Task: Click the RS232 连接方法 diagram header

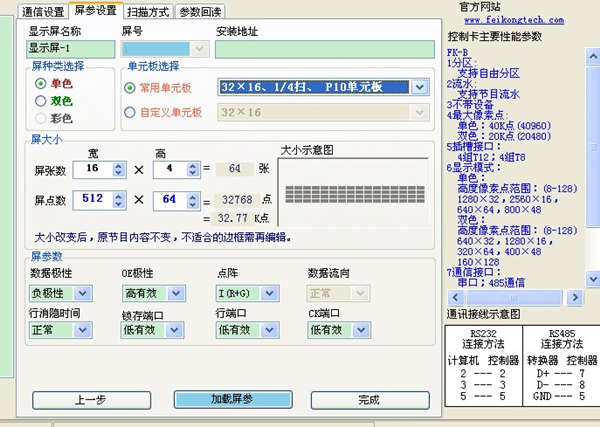Action: [483, 339]
